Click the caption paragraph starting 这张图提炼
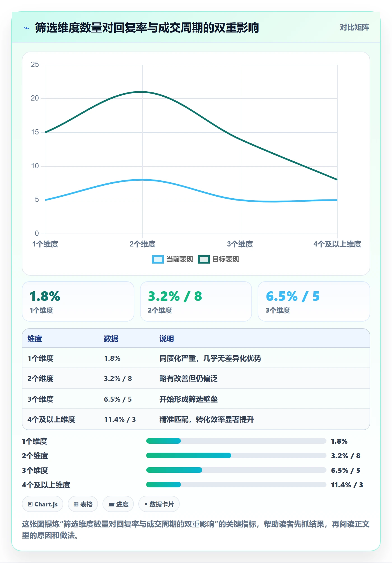Image resolution: width=392 pixels, height=563 pixels. click(x=196, y=530)
